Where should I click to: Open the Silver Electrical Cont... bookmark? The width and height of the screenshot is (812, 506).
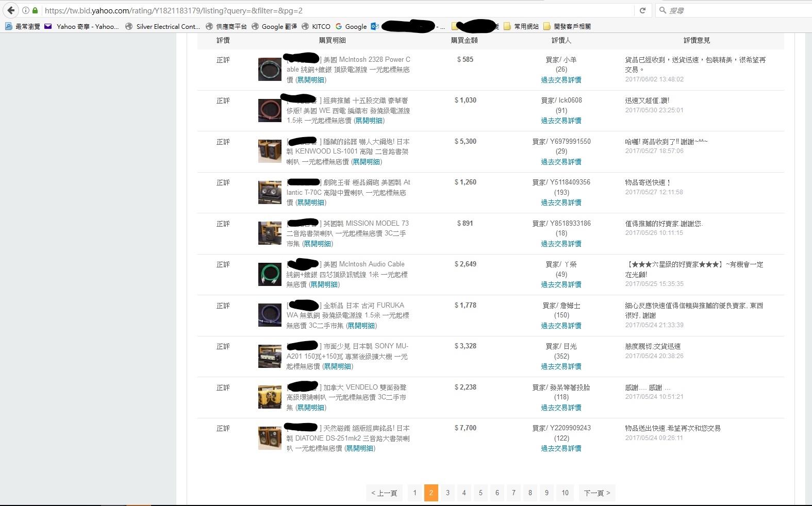coord(162,26)
